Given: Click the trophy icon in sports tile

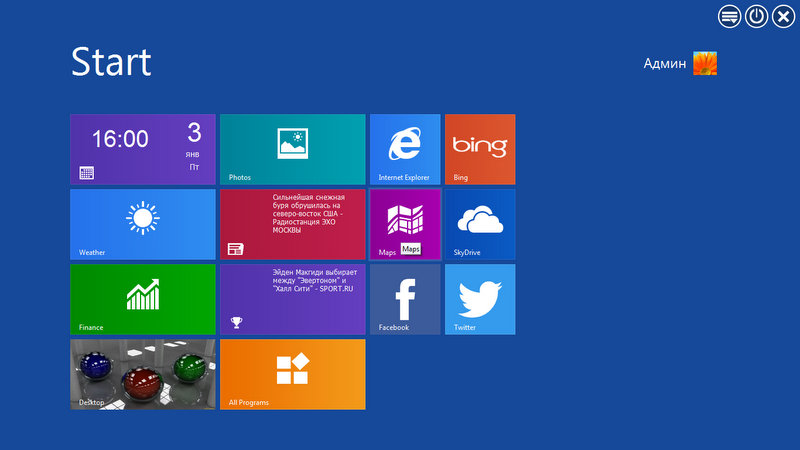Looking at the screenshot, I should tap(236, 322).
